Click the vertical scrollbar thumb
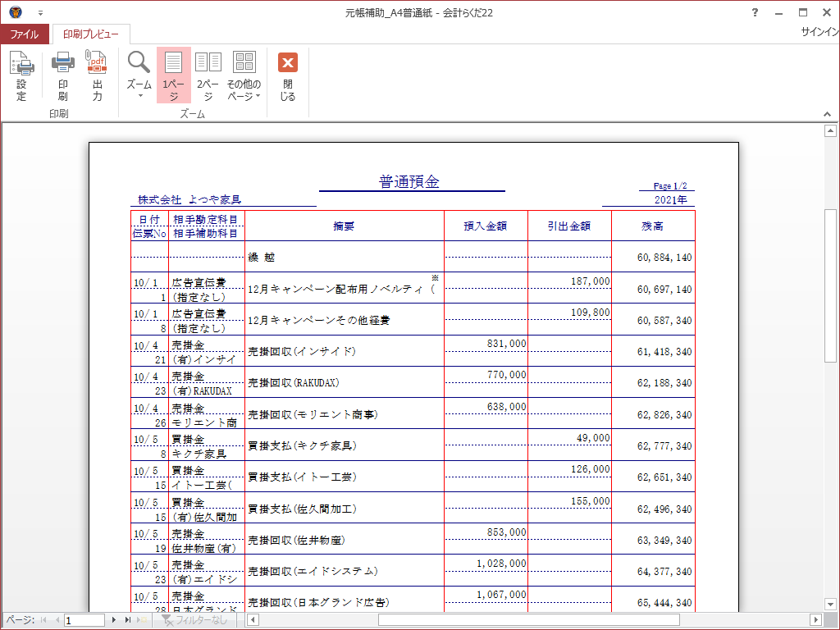This screenshot has width=840, height=630. pyautogui.click(x=830, y=285)
